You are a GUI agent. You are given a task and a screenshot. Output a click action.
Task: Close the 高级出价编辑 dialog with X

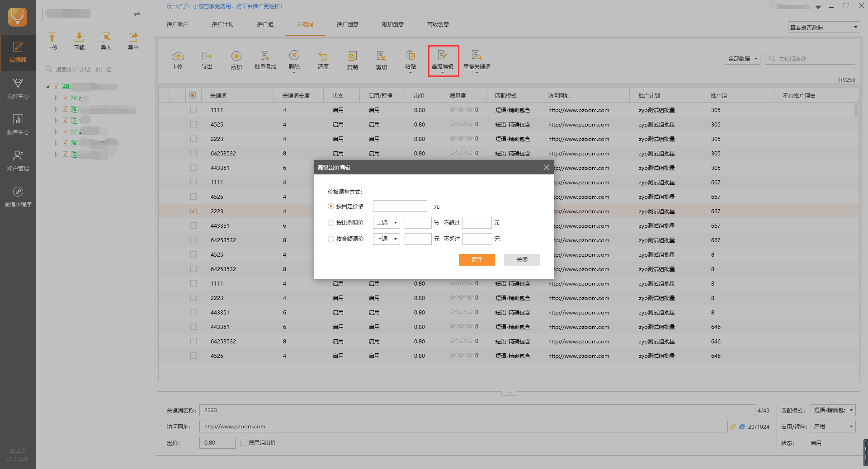(546, 167)
